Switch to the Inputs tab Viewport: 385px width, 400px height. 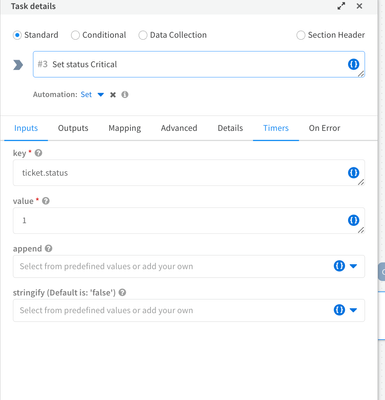(26, 128)
